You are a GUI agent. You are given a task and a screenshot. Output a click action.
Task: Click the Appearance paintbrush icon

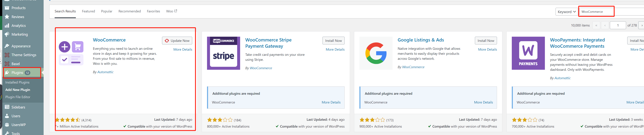pyautogui.click(x=7, y=46)
